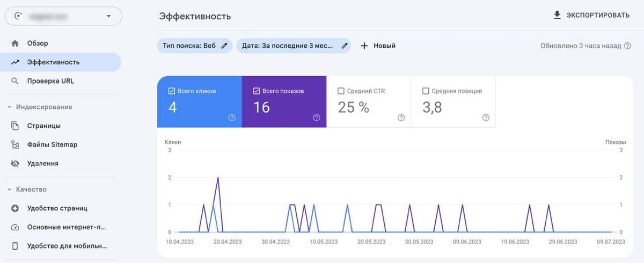Image resolution: width=644 pixels, height=263 pixels.
Task: Click the Обновлено 3 часа назад text
Action: tap(581, 46)
